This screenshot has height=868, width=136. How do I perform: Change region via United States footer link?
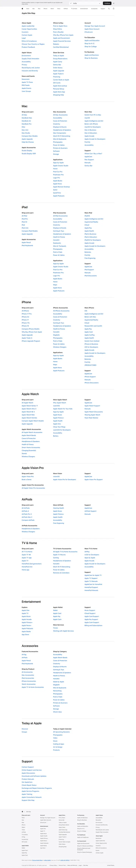click(x=111, y=865)
